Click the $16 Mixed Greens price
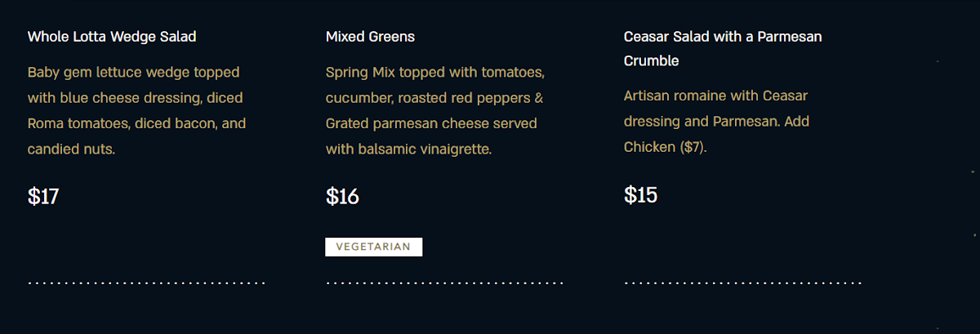The height and width of the screenshot is (334, 980). (342, 196)
